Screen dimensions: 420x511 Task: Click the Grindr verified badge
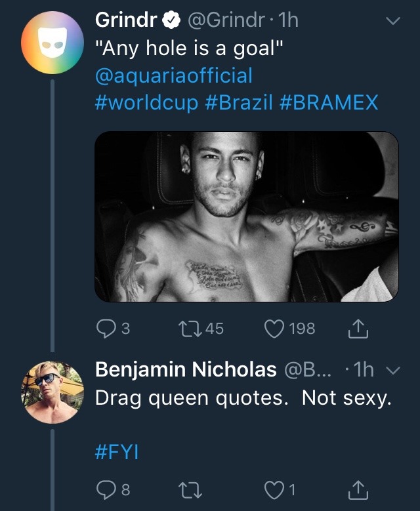172,21
